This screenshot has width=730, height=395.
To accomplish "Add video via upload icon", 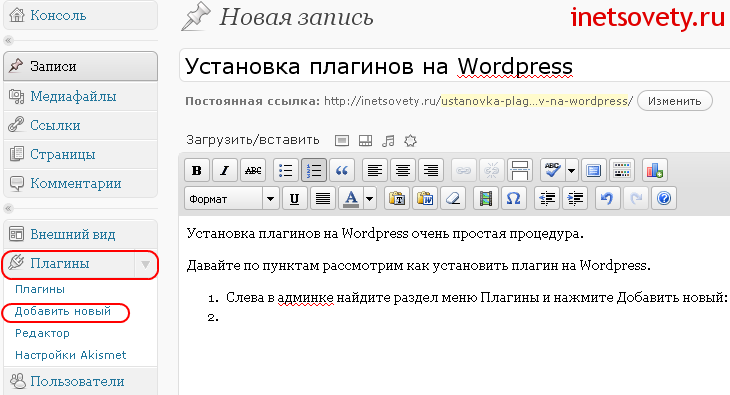I will (365, 140).
